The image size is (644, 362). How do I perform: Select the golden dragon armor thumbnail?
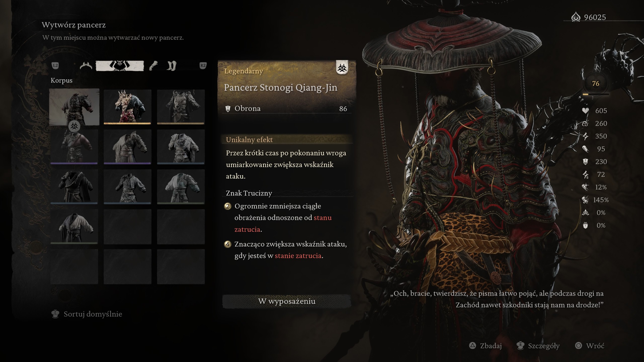pyautogui.click(x=128, y=107)
